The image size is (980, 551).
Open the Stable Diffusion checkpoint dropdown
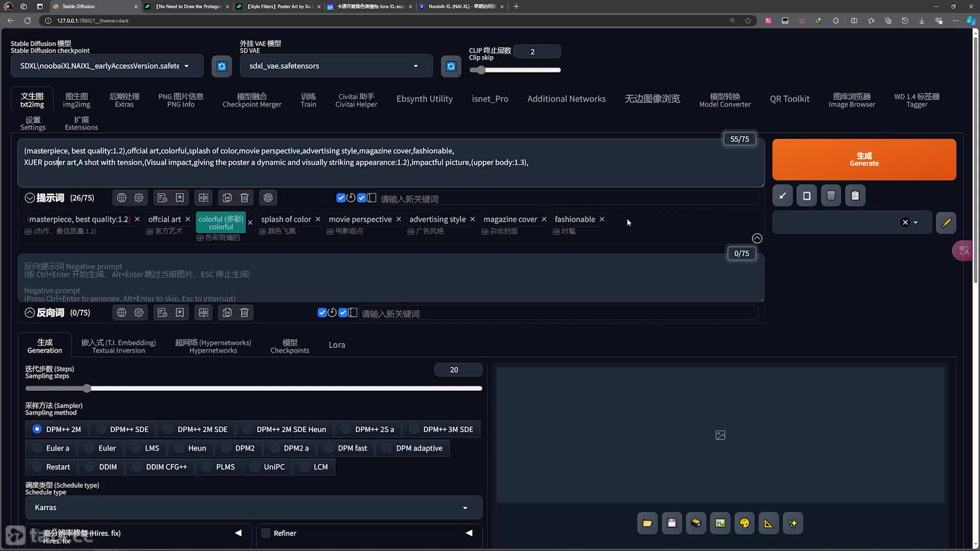107,66
